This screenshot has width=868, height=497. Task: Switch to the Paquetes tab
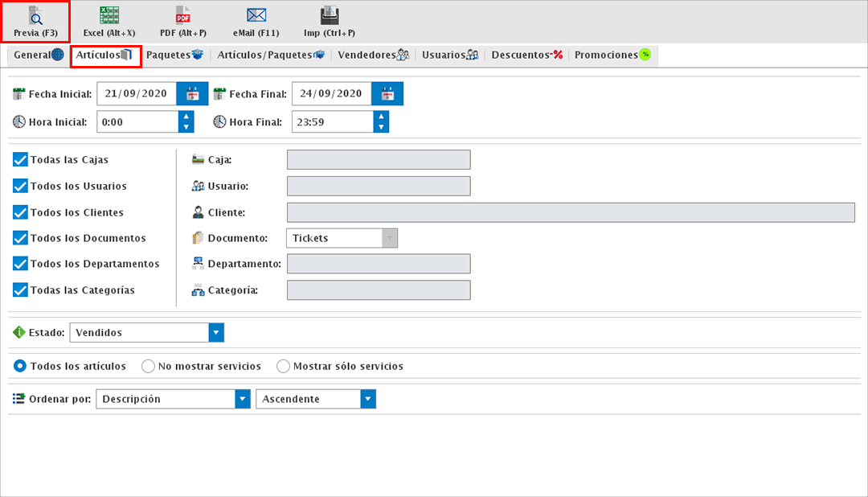[178, 55]
